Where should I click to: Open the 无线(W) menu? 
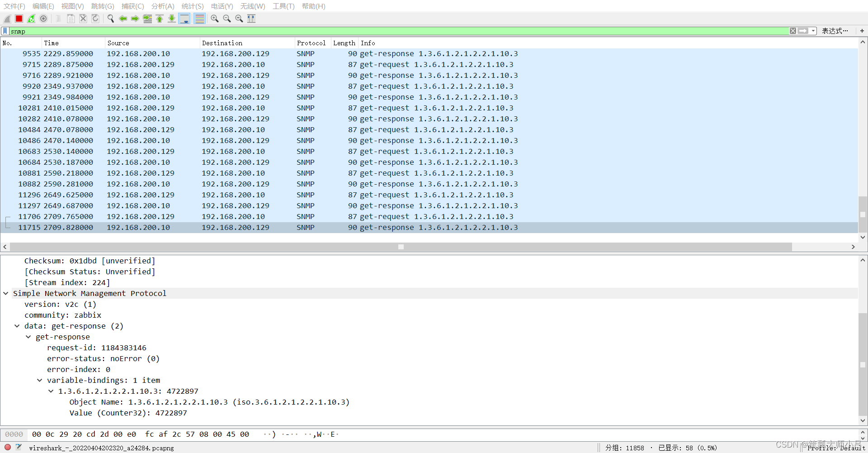253,6
